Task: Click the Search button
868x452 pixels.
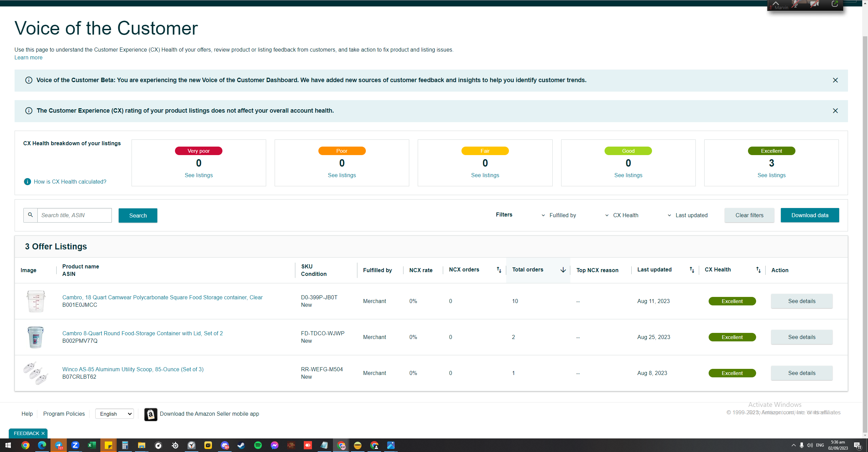Action: (x=138, y=215)
